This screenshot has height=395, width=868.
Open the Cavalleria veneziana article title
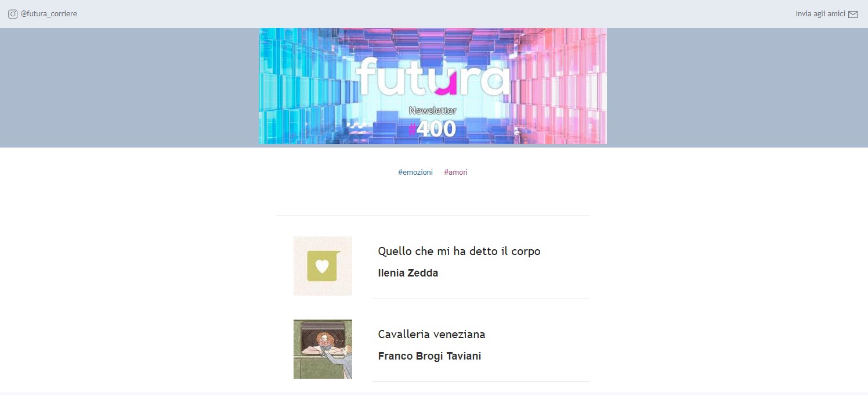(x=432, y=335)
